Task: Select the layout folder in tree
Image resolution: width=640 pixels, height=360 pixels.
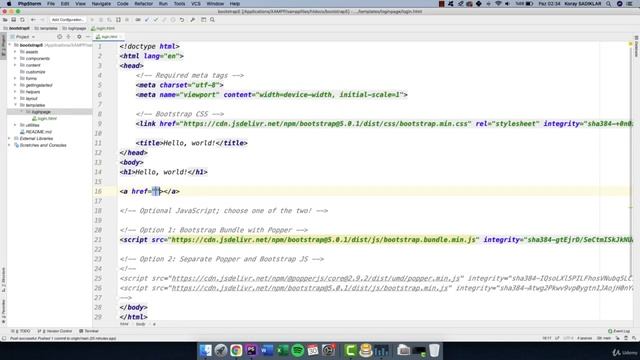Action: [x=29, y=98]
